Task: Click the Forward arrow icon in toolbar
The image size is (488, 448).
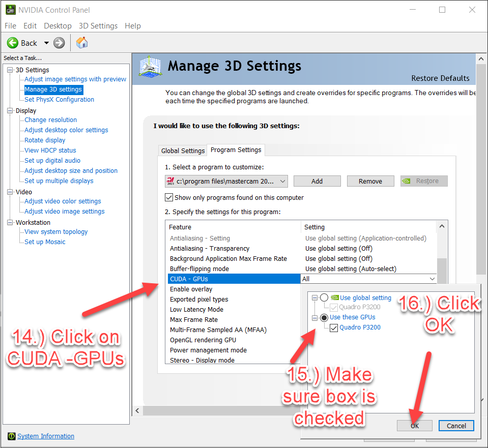Action: (x=59, y=43)
